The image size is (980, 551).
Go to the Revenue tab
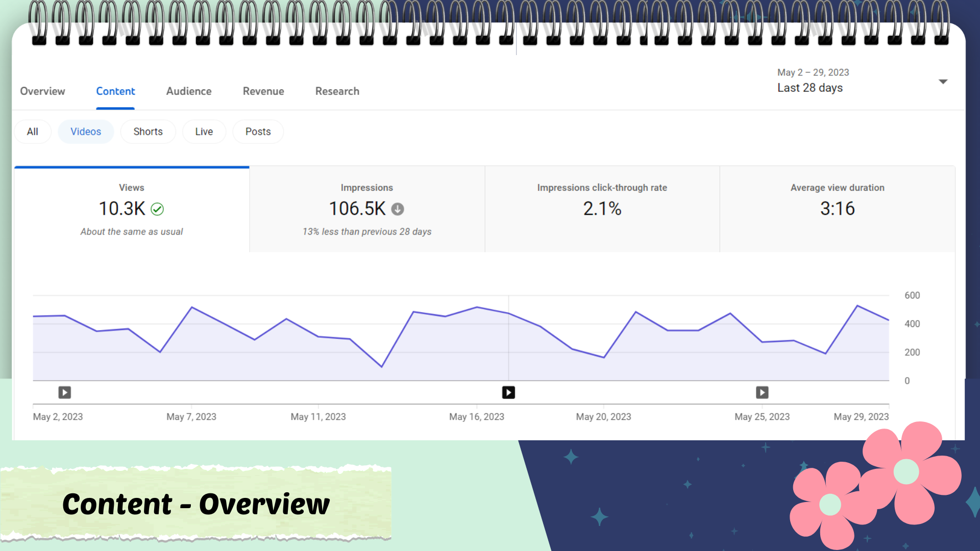point(263,91)
